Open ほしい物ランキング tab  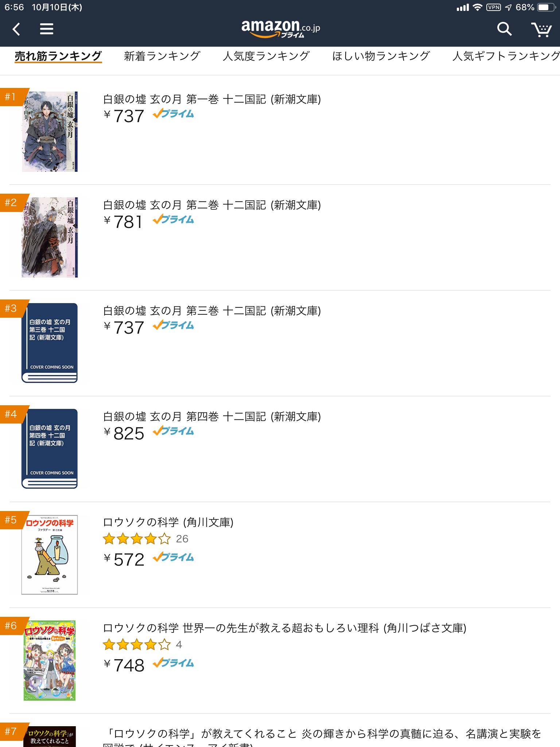coord(381,56)
